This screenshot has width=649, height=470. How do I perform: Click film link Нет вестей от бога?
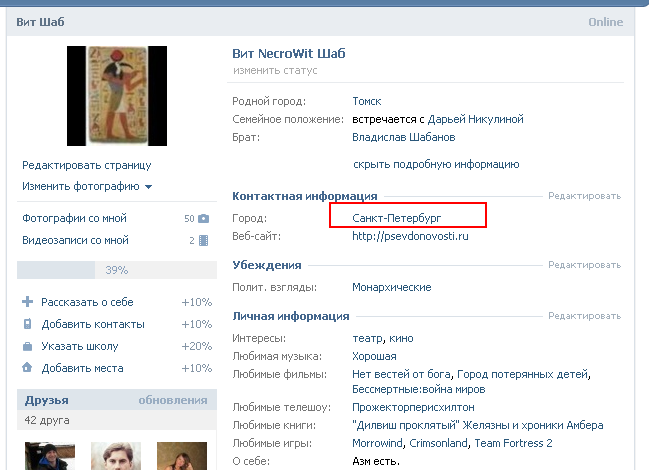401,374
